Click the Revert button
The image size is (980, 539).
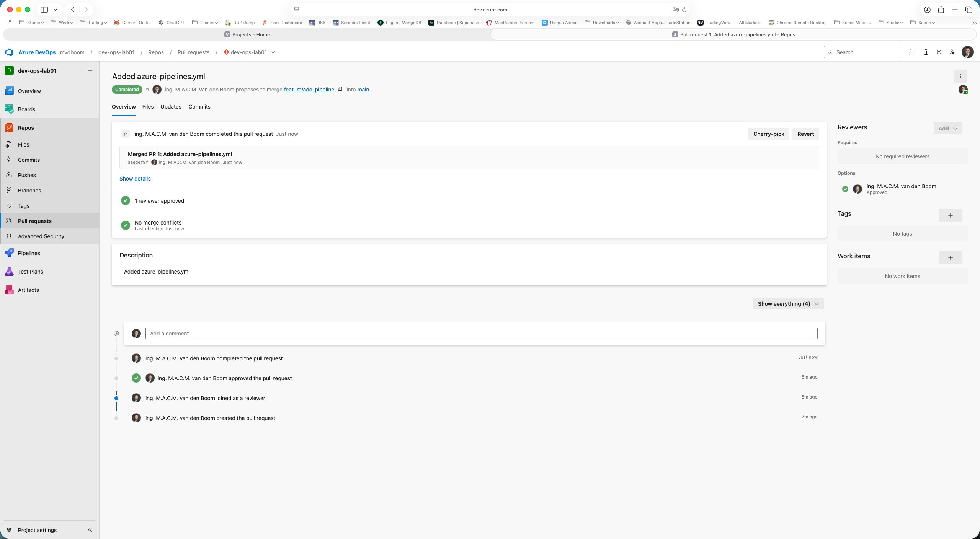(x=805, y=134)
